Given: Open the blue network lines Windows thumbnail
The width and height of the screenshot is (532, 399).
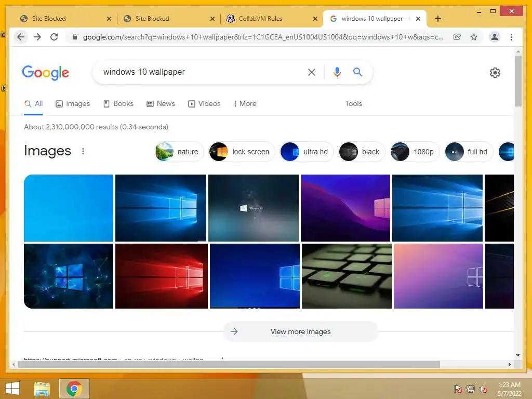Looking at the screenshot, I should click(x=69, y=276).
